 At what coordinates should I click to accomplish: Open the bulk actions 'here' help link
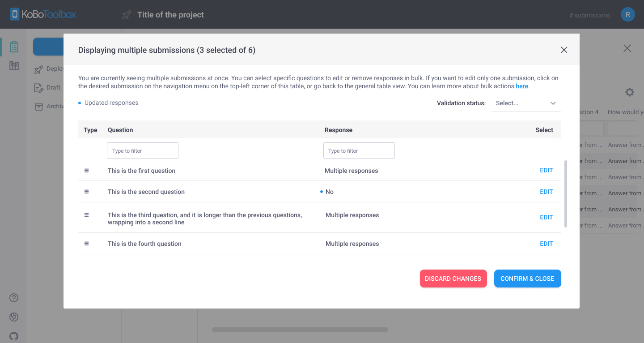coord(522,86)
